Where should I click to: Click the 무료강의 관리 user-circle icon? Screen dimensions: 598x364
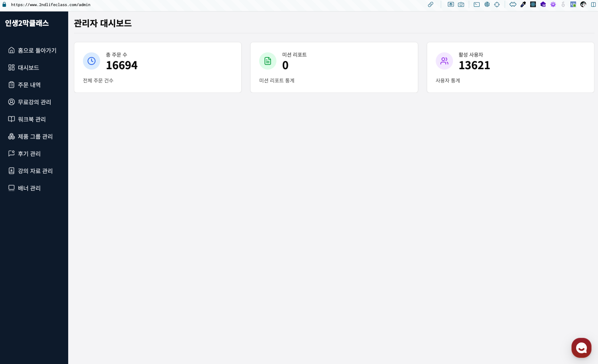11,102
